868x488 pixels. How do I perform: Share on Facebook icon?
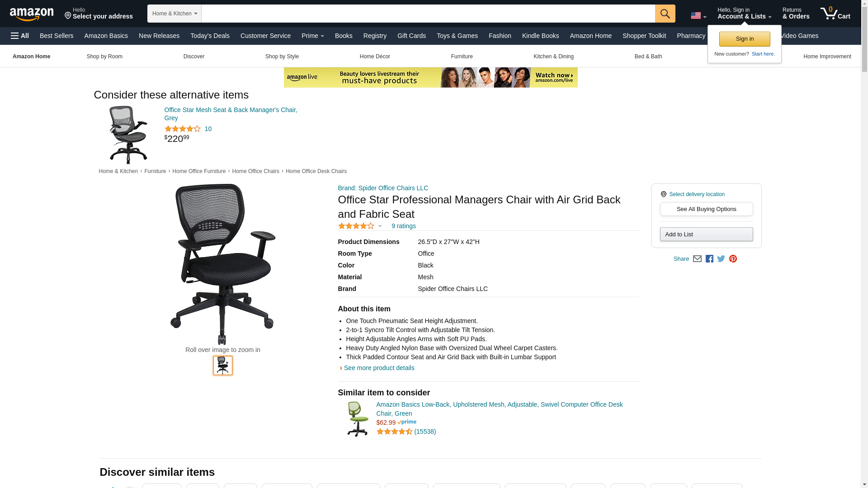click(709, 259)
